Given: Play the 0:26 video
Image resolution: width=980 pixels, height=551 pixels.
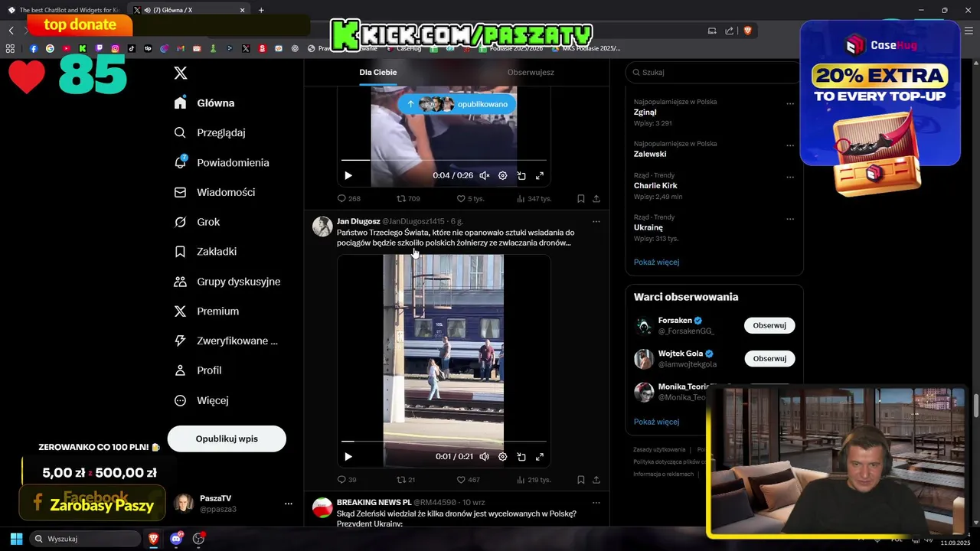Looking at the screenshot, I should click(x=348, y=175).
